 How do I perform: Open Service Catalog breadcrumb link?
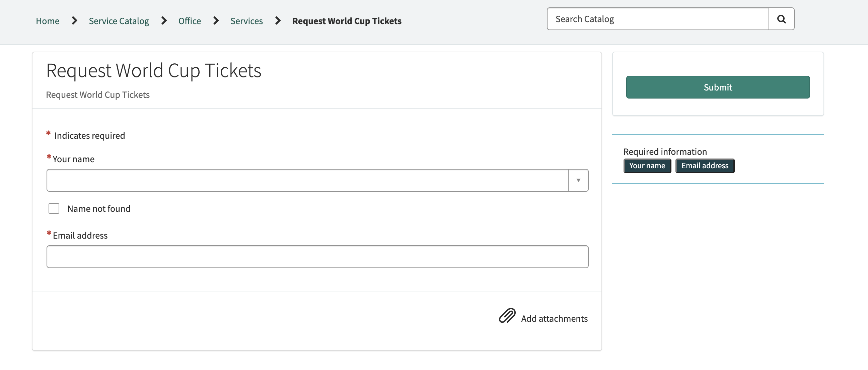click(x=119, y=21)
